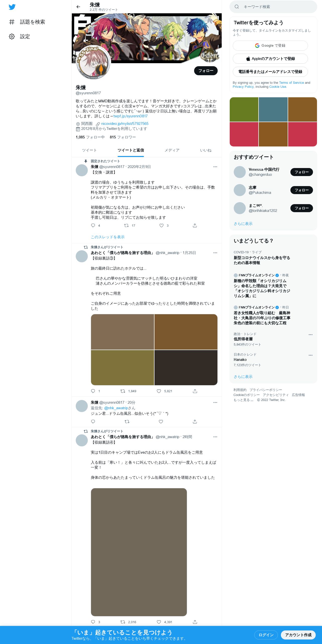Screen dimensions: 322x644
Task: Open 話題を検索 explore hashtag icon
Action: (12, 22)
